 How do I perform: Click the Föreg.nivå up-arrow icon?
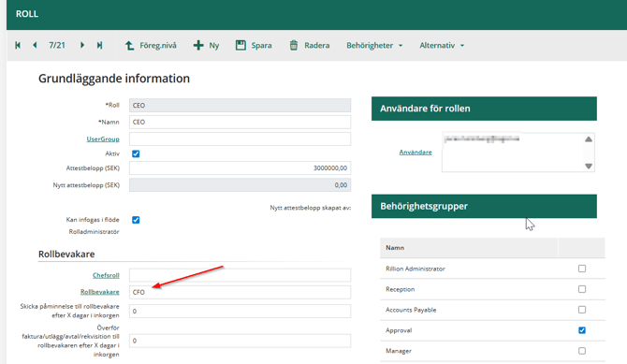coord(129,45)
